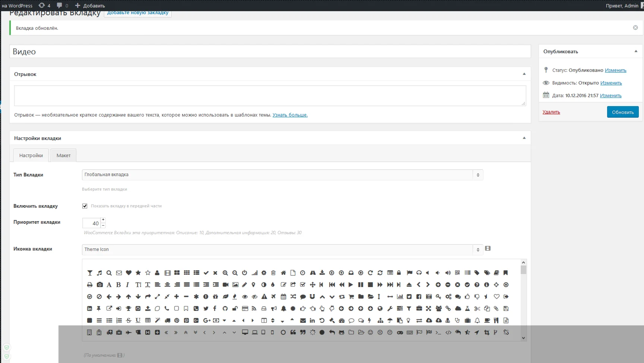Dismiss the Вкладка обновлён notice
The height and width of the screenshot is (363, 644).
point(635,28)
